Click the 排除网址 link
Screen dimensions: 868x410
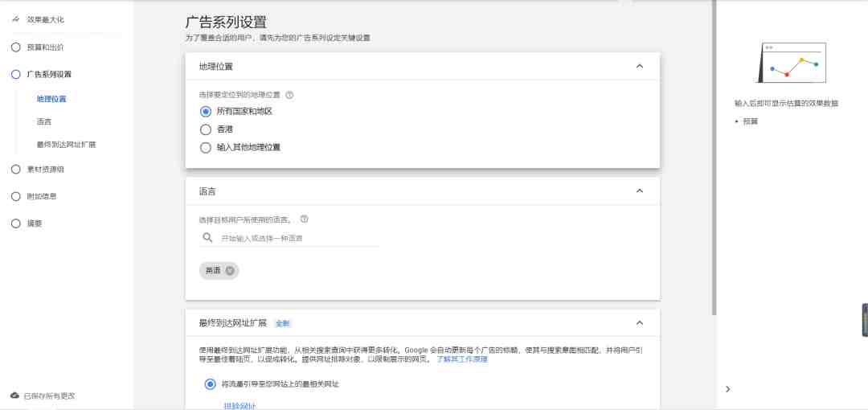point(240,406)
